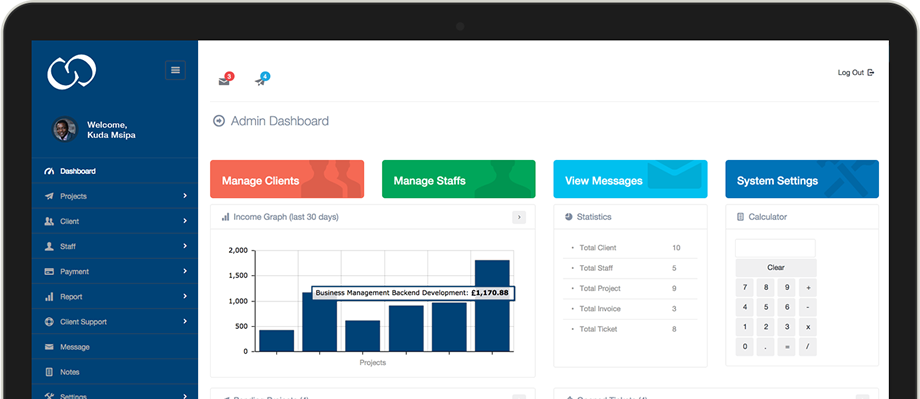Click the Kuda Msipa profile avatar
This screenshot has width=920, height=399.
click(x=65, y=130)
